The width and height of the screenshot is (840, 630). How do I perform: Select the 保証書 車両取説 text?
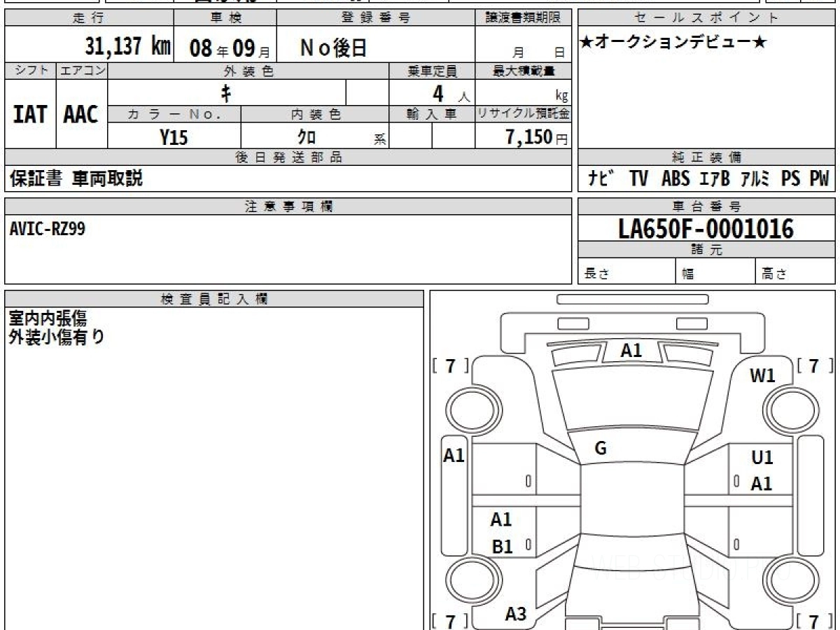point(76,178)
